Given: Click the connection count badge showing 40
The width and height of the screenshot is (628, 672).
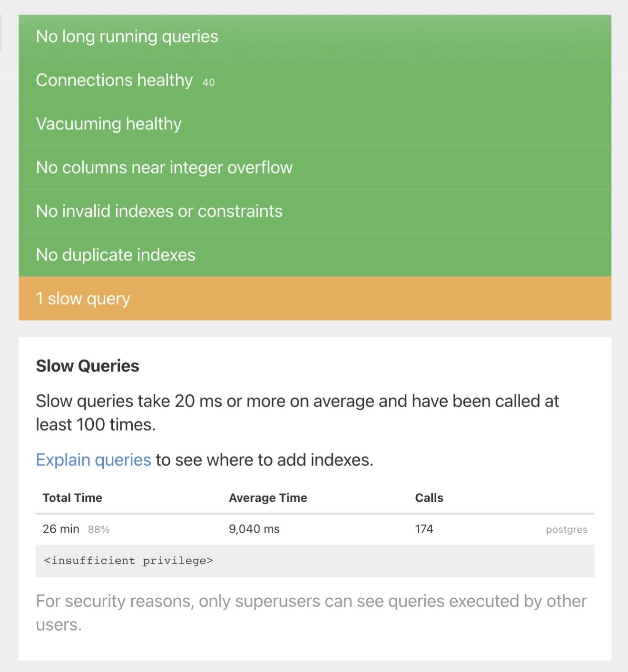Looking at the screenshot, I should click(208, 83).
